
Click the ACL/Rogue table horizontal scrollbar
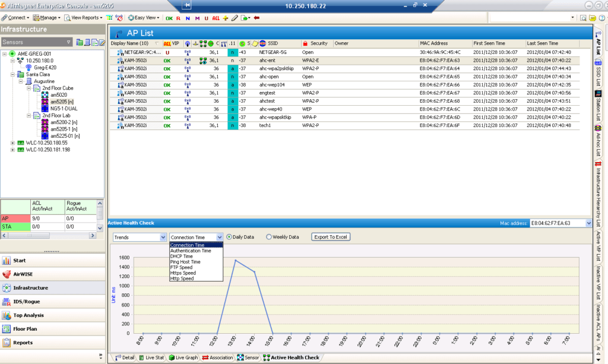coord(48,235)
